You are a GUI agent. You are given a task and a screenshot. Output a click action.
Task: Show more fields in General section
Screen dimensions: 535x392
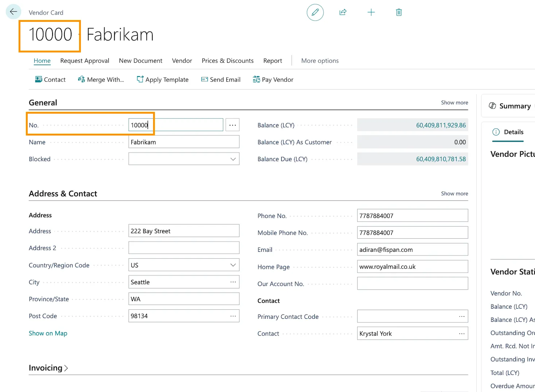pyautogui.click(x=454, y=103)
